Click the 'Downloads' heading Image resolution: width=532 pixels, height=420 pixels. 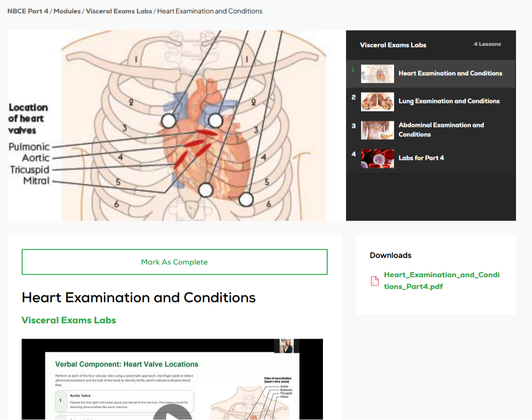click(x=390, y=255)
